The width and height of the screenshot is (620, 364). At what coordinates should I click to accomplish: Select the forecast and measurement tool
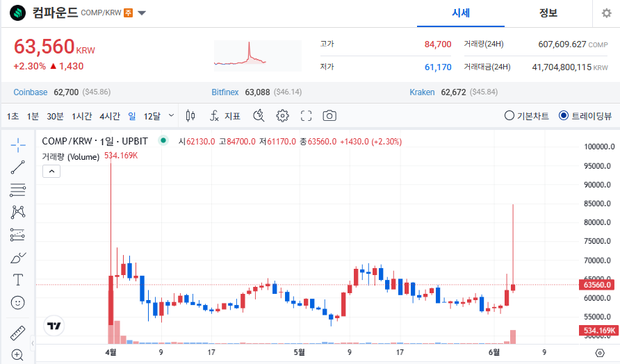coord(18,235)
